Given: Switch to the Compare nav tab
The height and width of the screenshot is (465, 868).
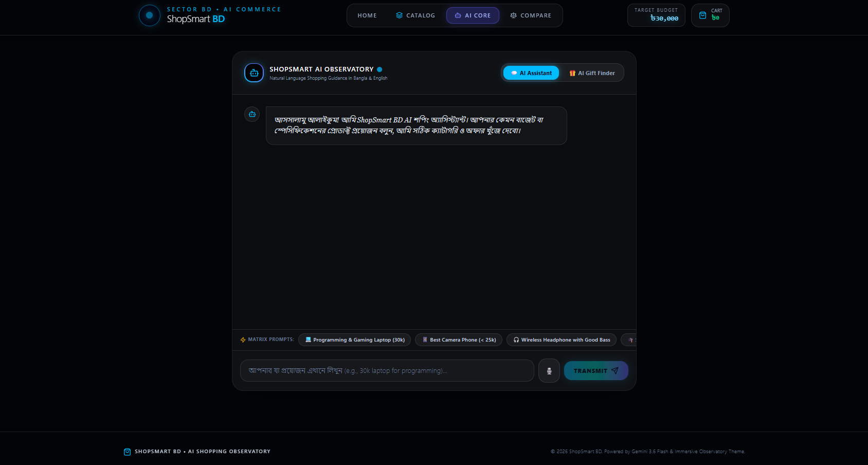Looking at the screenshot, I should tap(531, 15).
